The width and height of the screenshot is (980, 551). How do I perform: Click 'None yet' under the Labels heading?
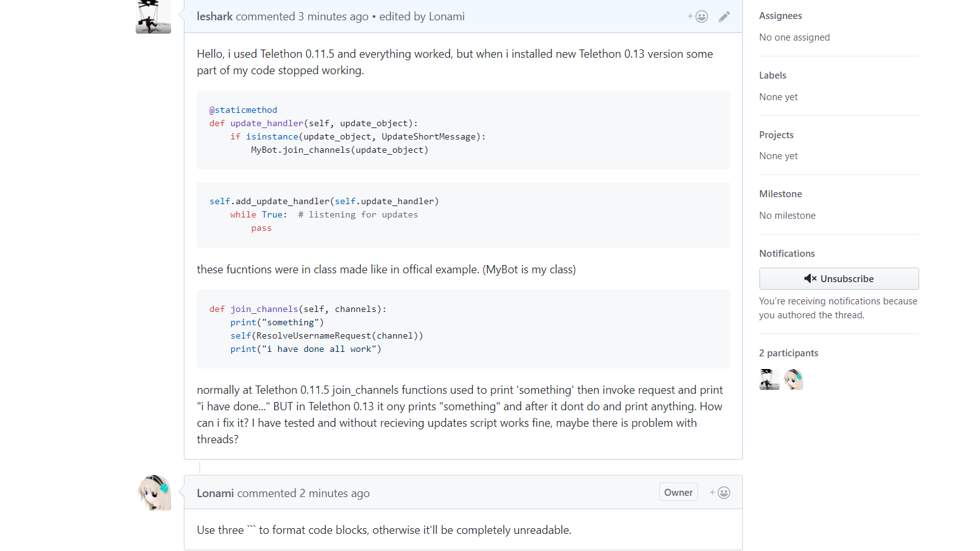[778, 96]
